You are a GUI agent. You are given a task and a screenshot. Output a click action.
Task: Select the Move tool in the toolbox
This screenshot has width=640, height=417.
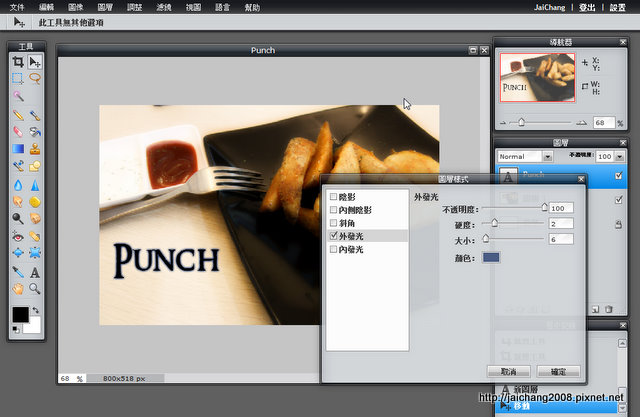(35, 62)
